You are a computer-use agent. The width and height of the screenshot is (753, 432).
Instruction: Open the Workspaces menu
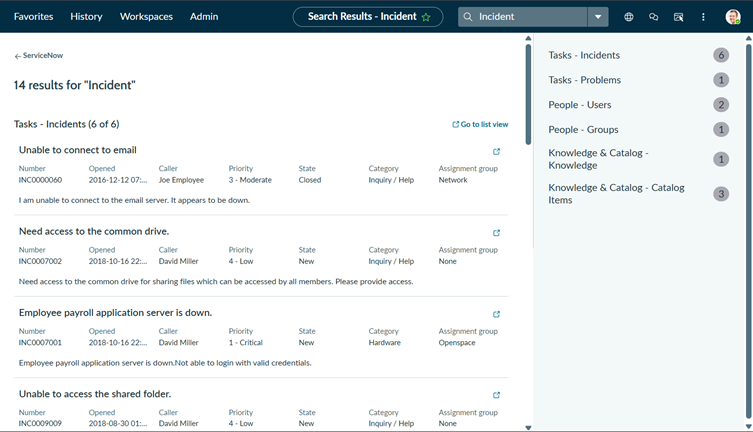click(146, 17)
